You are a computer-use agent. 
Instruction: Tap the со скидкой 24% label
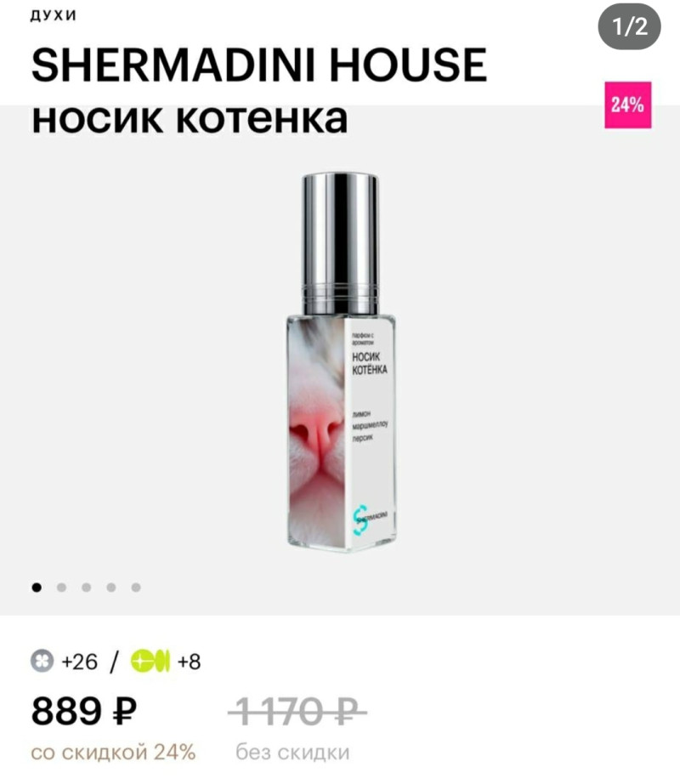(113, 753)
